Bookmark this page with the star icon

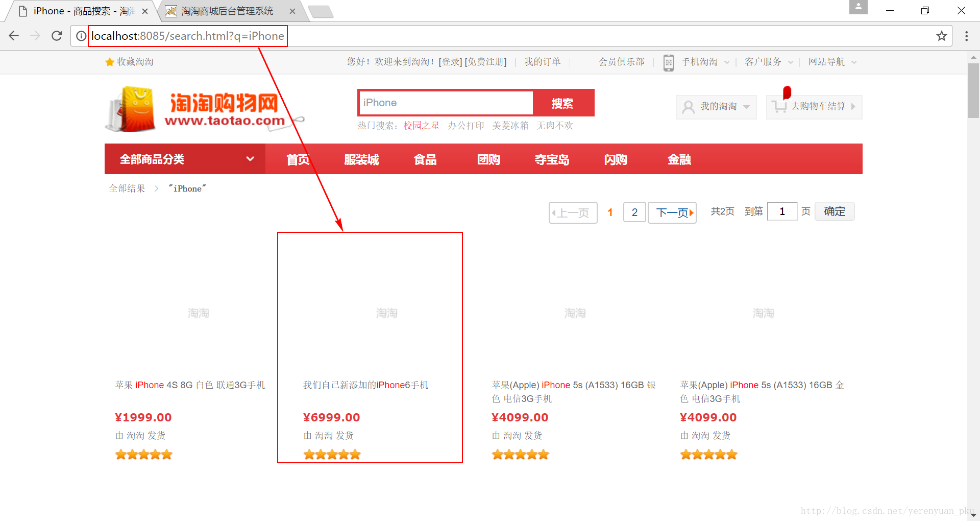[941, 36]
